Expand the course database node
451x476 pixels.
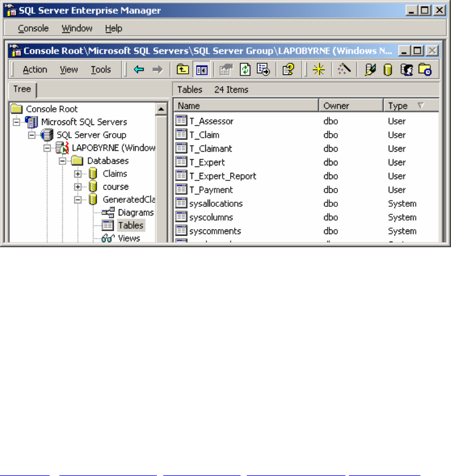pyautogui.click(x=78, y=187)
